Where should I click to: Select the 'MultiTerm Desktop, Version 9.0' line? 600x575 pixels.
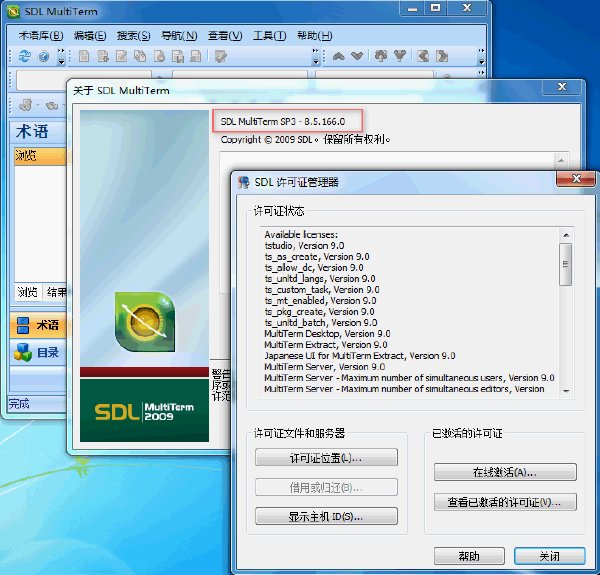[327, 334]
